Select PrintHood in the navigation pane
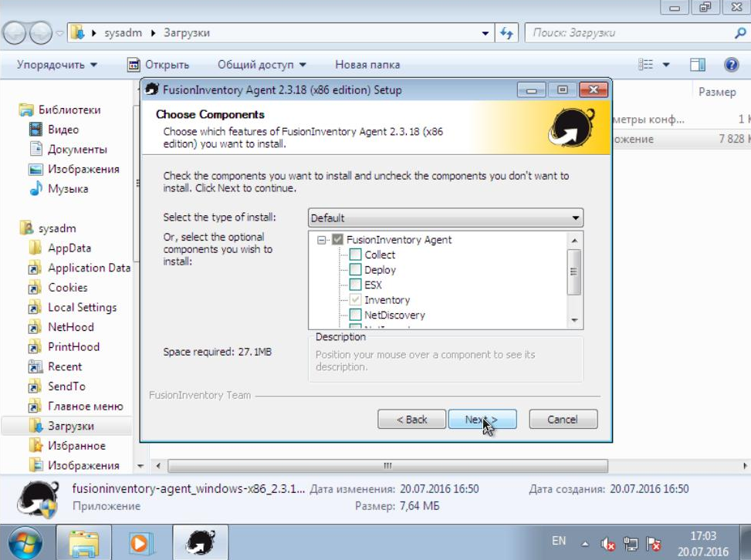 64,346
